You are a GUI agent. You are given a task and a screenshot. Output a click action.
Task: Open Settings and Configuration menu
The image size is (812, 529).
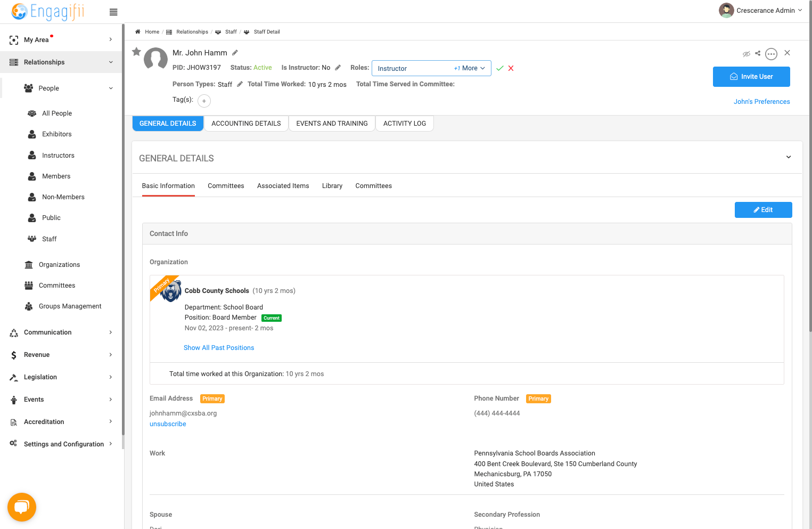61,444
